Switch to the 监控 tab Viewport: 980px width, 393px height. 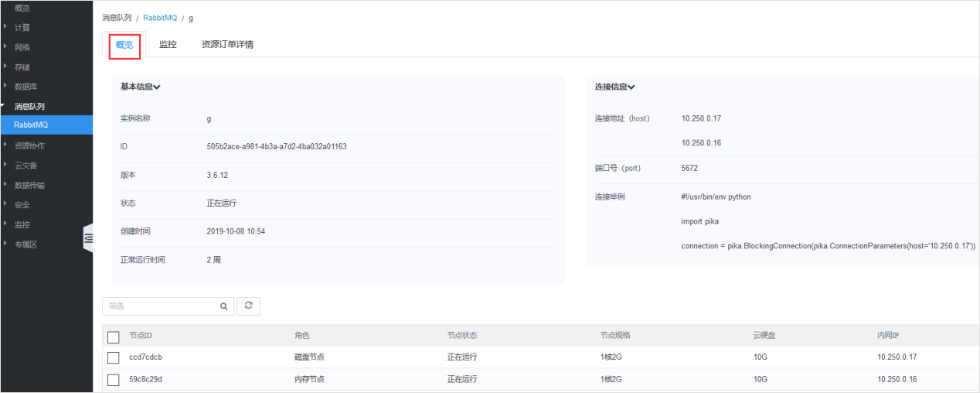tap(168, 44)
